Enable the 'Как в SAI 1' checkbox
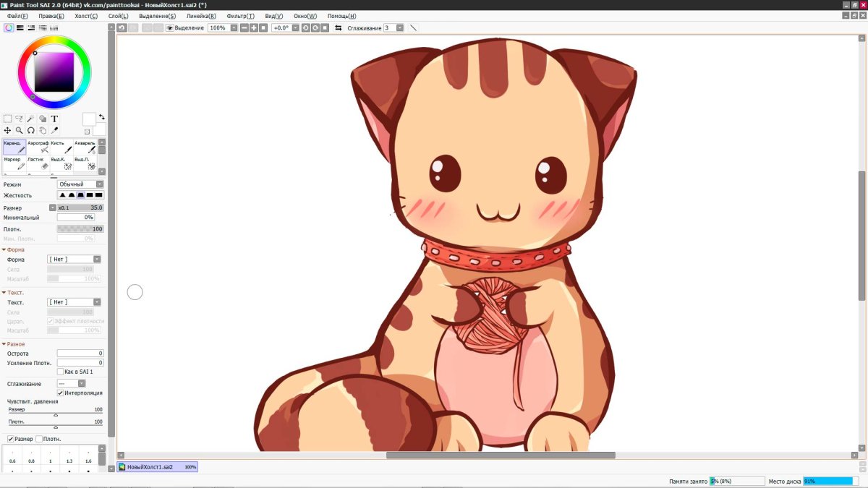 [x=60, y=372]
